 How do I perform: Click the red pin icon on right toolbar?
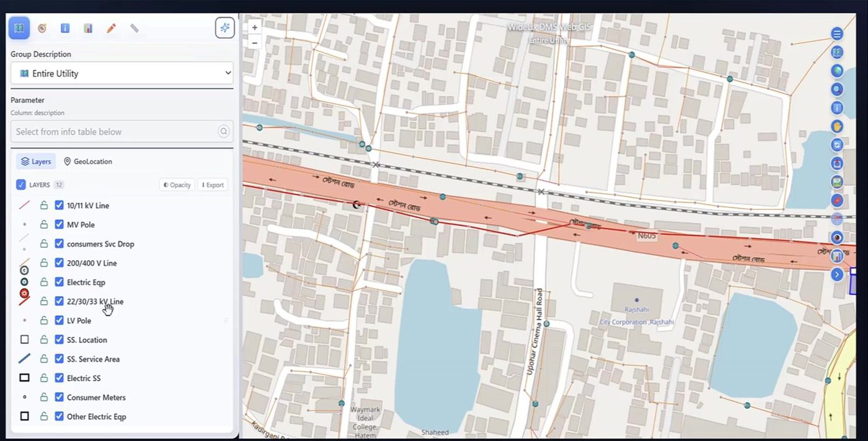click(837, 200)
